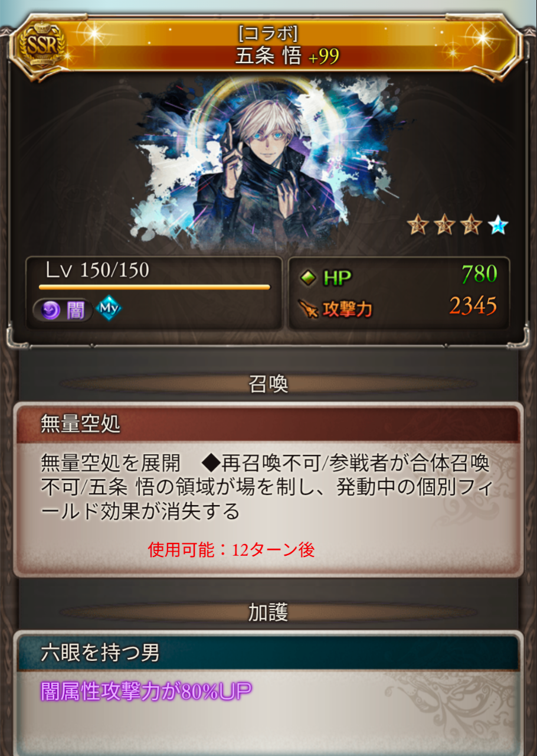The width and height of the screenshot is (537, 756).
Task: Click the level experience progress bar
Action: pos(155,288)
